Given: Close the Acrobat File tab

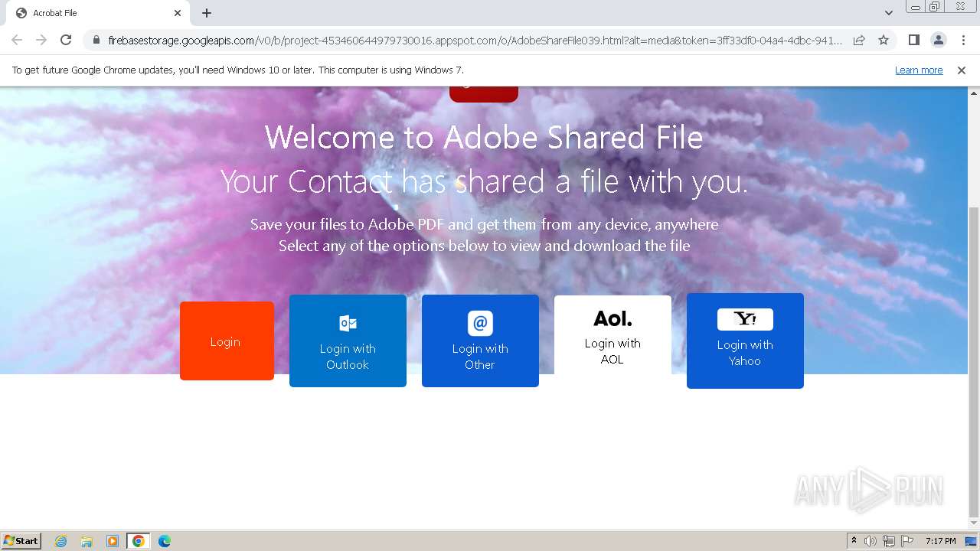Looking at the screenshot, I should click(178, 13).
